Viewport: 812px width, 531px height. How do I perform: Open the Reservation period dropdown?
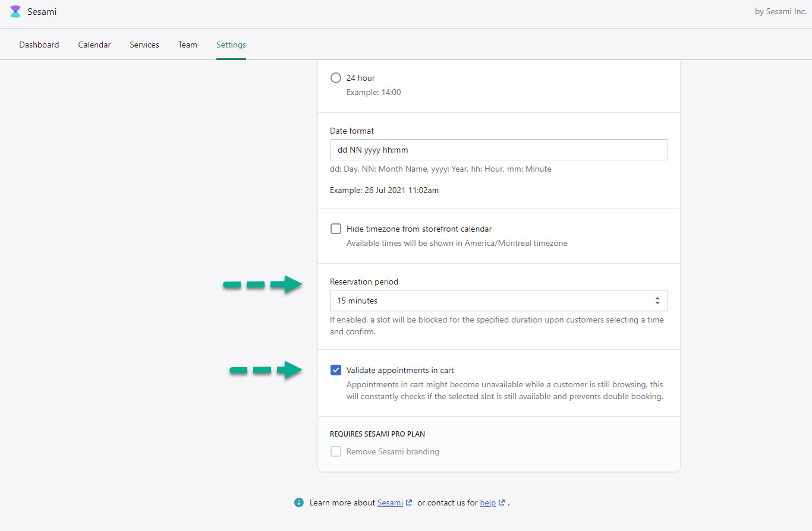pyautogui.click(x=499, y=301)
